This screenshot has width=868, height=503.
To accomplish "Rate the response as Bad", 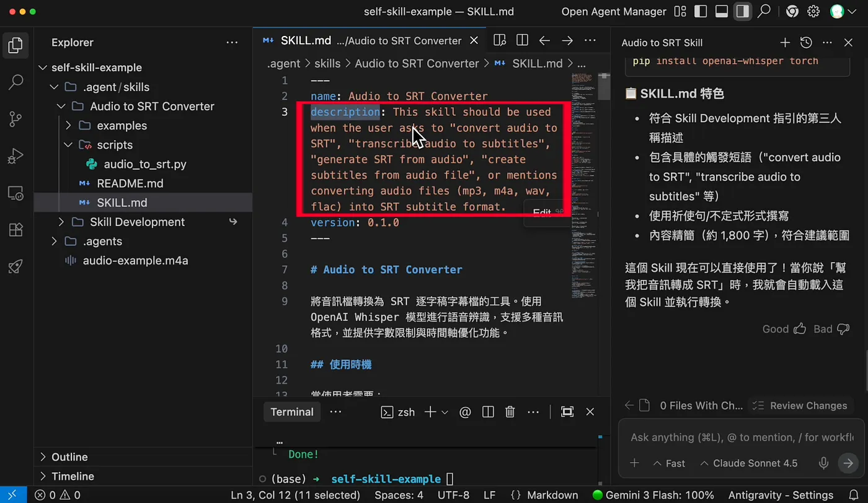I will click(831, 329).
